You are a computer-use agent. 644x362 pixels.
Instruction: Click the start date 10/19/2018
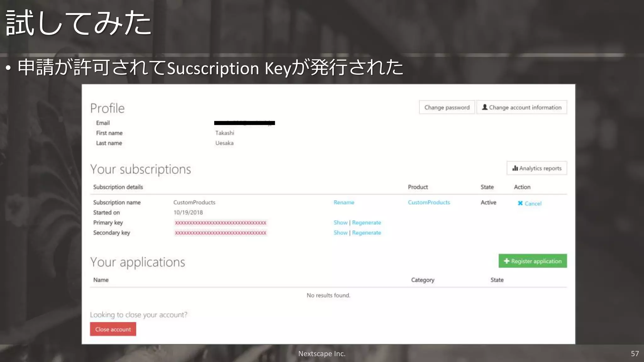(x=188, y=212)
